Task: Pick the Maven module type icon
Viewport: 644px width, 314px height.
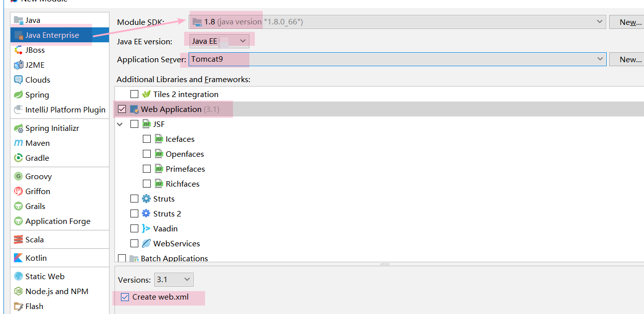Action: [18, 143]
